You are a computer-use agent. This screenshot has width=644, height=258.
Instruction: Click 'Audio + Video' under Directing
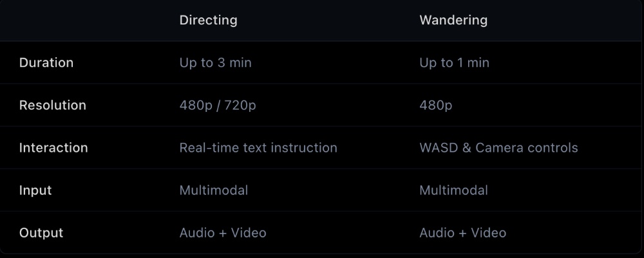click(x=223, y=232)
